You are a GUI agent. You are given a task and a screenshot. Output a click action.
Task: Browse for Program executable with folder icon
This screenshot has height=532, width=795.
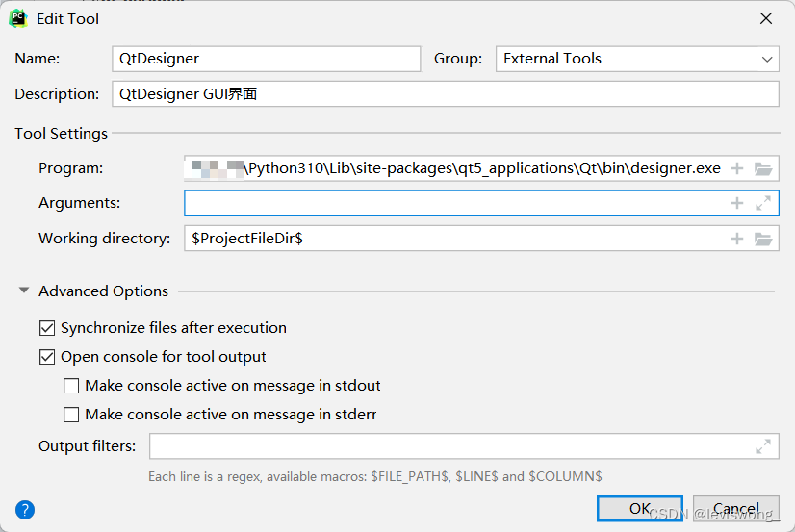coord(763,168)
